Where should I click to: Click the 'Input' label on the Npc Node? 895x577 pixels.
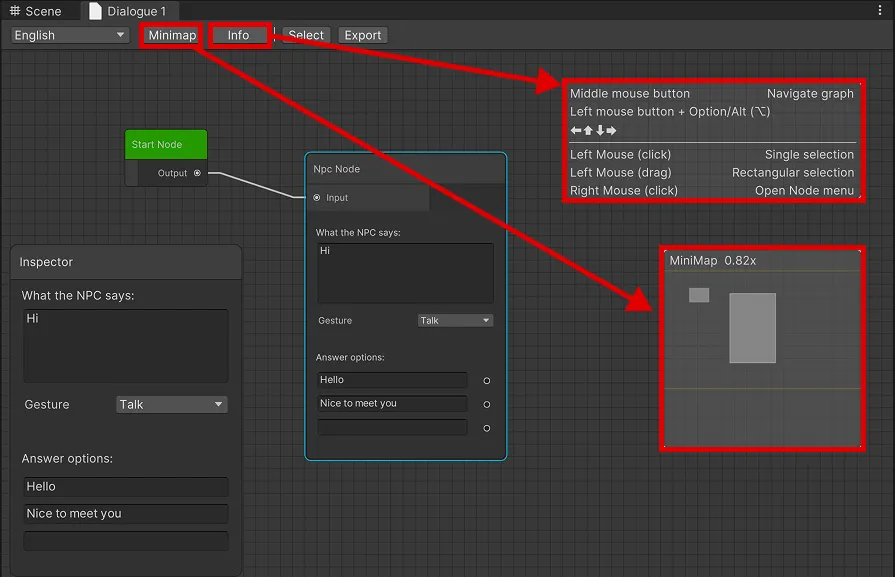click(337, 197)
